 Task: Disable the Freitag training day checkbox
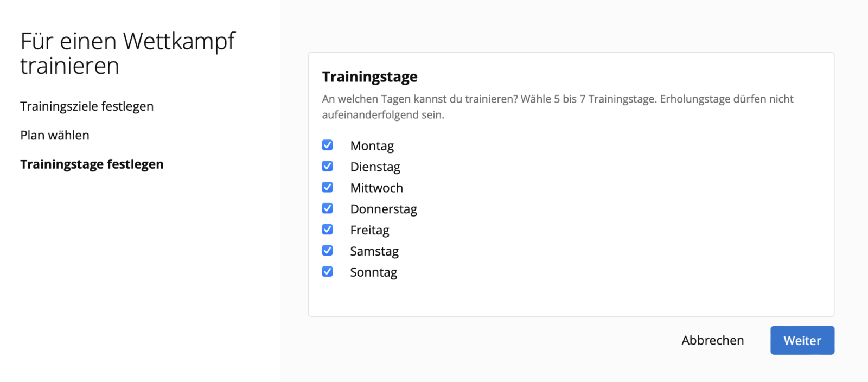[x=327, y=230]
